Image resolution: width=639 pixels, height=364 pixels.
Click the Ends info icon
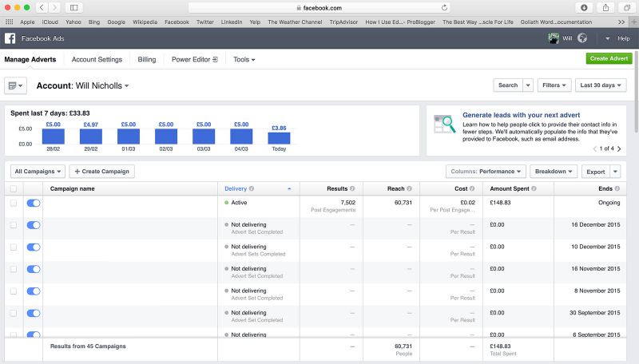[617, 188]
